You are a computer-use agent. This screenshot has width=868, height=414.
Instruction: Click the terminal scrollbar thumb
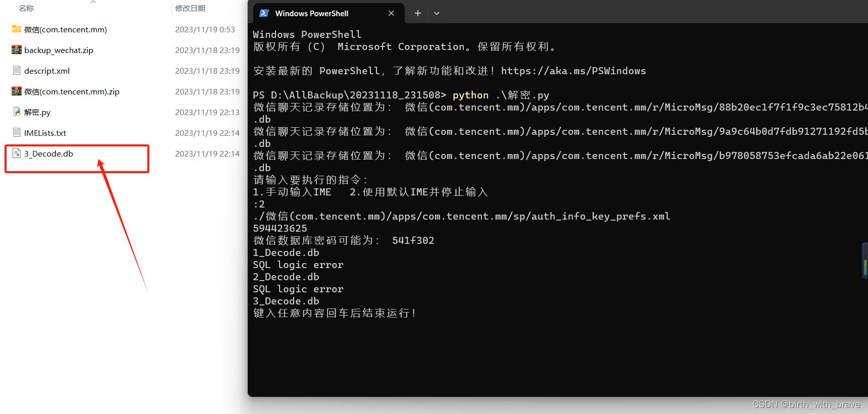point(865,260)
